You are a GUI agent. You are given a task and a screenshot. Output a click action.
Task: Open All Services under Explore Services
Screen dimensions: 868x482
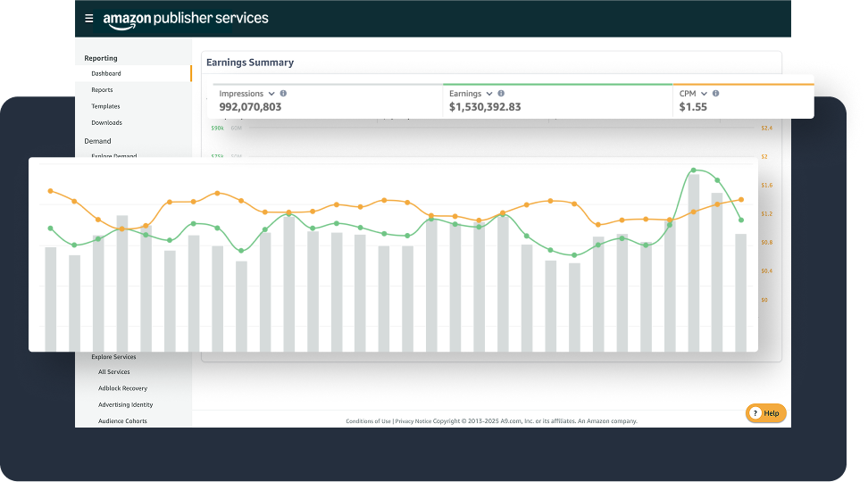pos(113,372)
